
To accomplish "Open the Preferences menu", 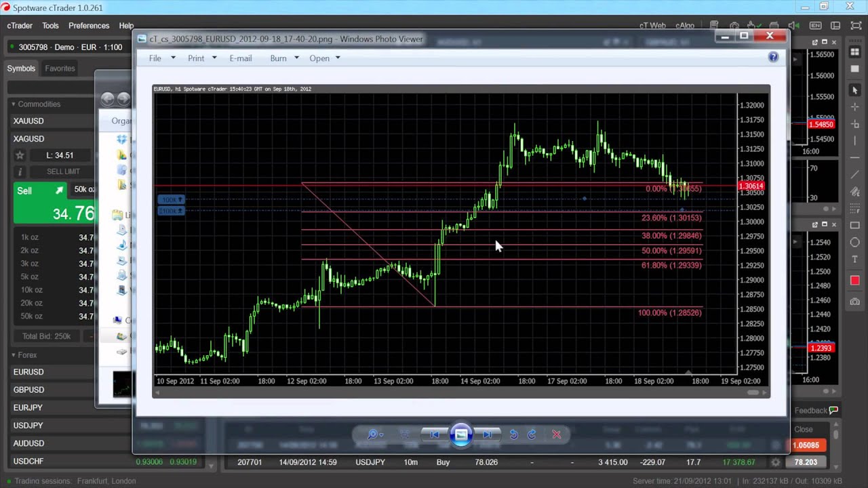I will (89, 26).
